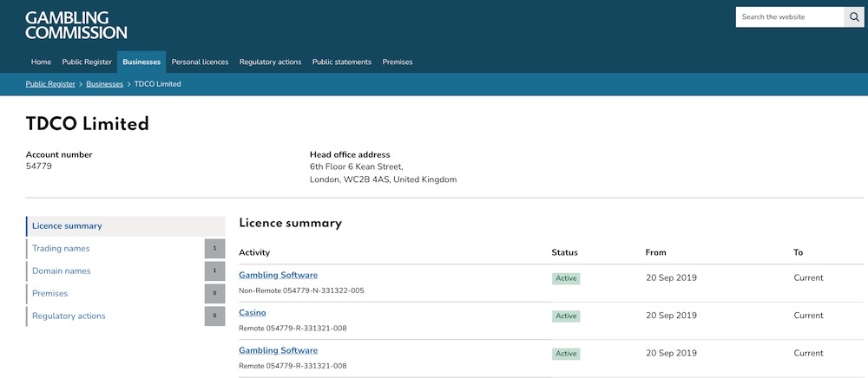This screenshot has height=378, width=868.
Task: Click Active status of Non-Remote Gambling Software
Action: click(x=566, y=278)
